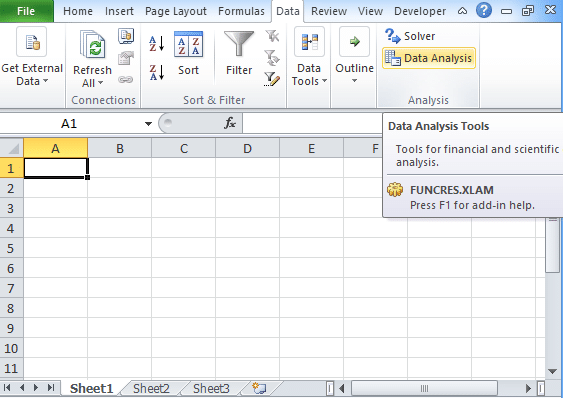Minimize the ribbon with caret icon
Screen dimensions: 563x398
[462, 11]
